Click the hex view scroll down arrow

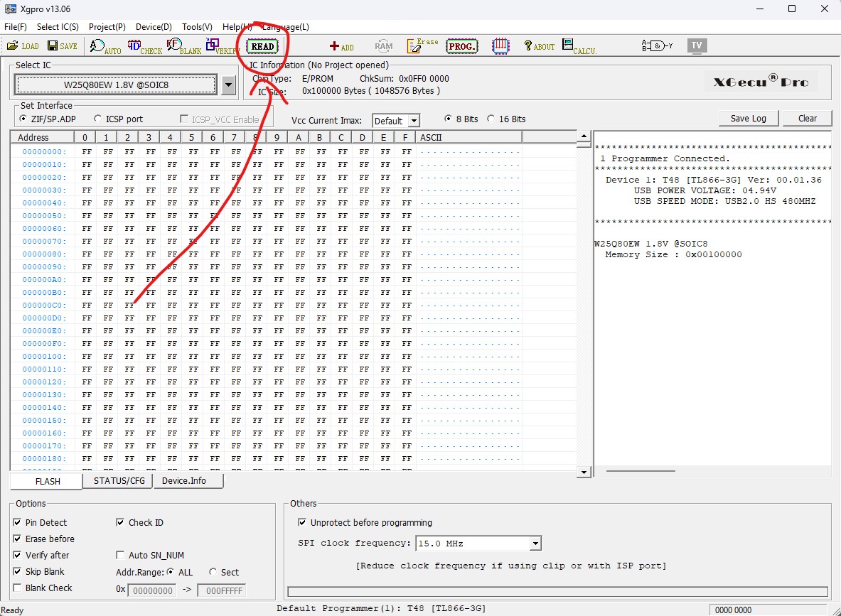tap(584, 472)
